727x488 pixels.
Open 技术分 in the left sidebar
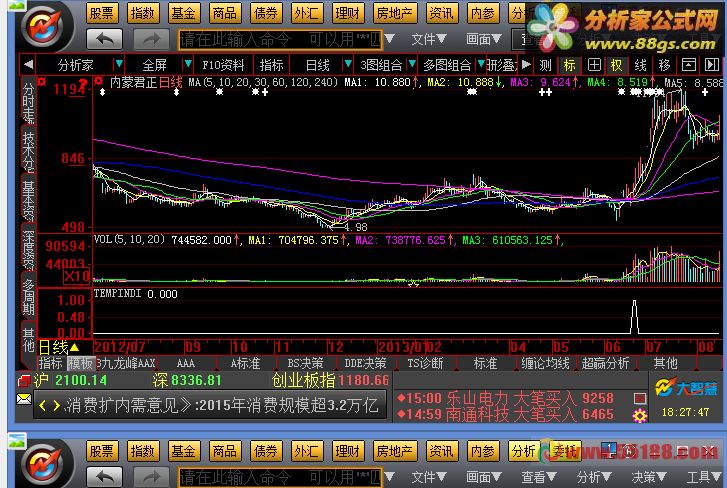tap(29, 152)
